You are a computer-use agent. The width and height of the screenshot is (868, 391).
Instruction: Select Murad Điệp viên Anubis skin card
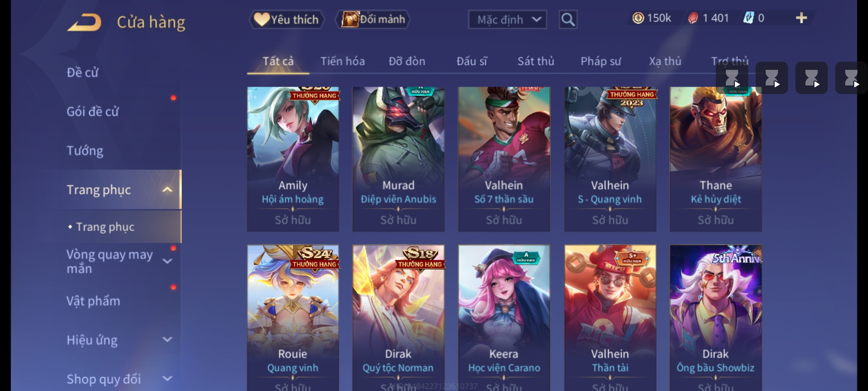[399, 159]
